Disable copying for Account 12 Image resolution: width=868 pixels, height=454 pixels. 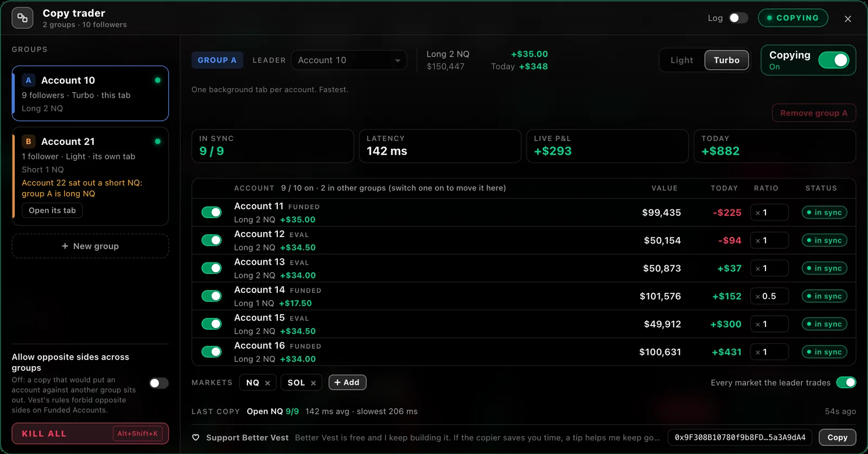[212, 240]
